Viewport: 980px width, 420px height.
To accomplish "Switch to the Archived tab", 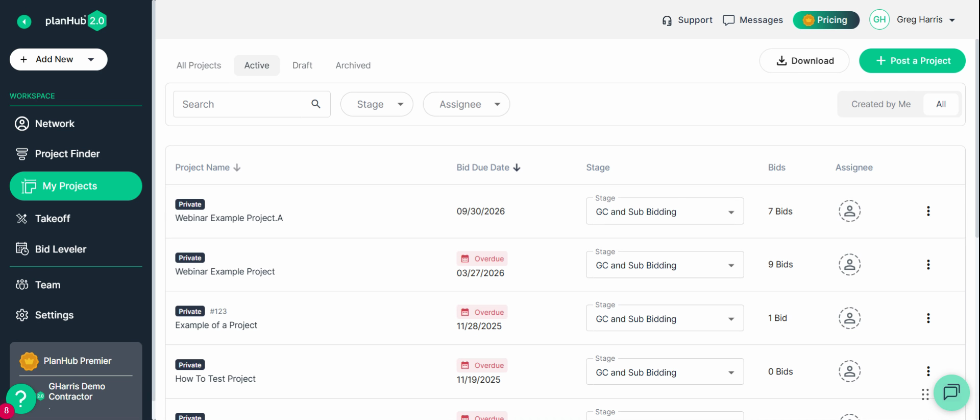I will [x=353, y=65].
